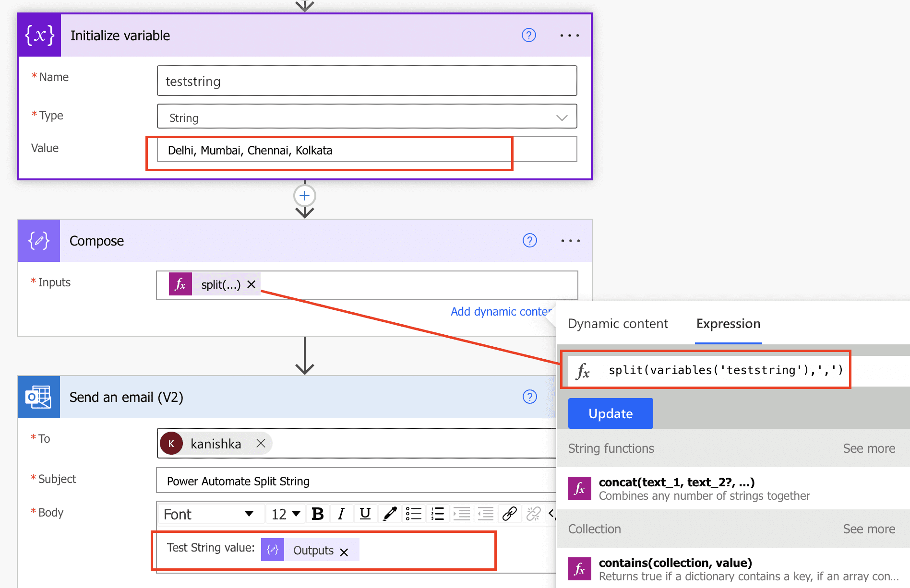Screen dimensions: 910x588
Task: Click the Compose Inputs field
Action: [367, 285]
